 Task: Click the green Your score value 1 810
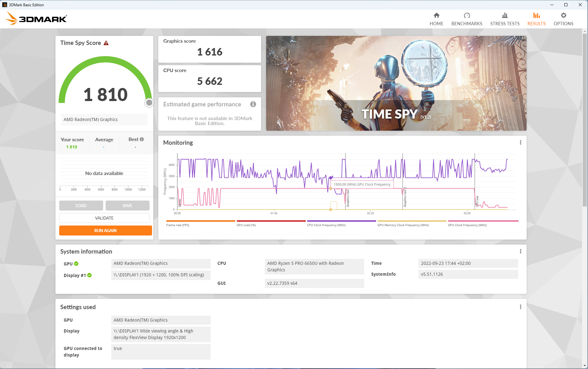(x=72, y=147)
